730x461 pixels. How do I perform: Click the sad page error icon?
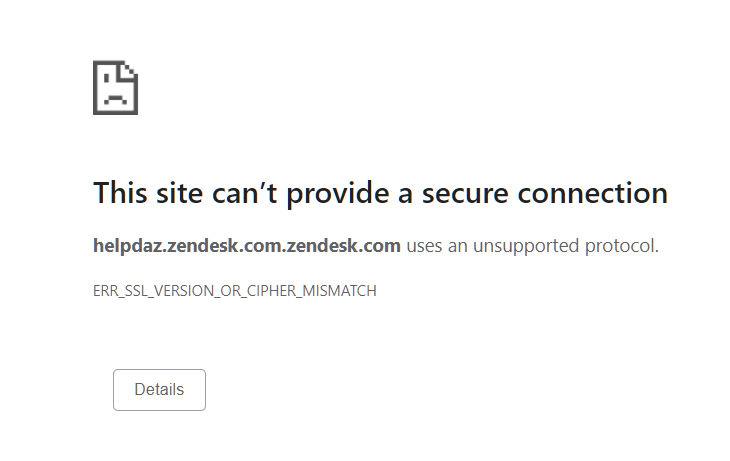point(115,88)
